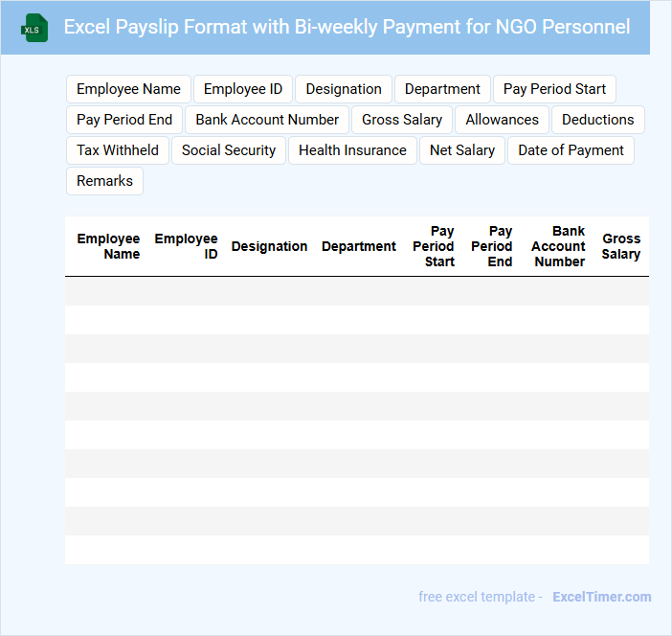Click the Allowances tag

click(x=502, y=120)
